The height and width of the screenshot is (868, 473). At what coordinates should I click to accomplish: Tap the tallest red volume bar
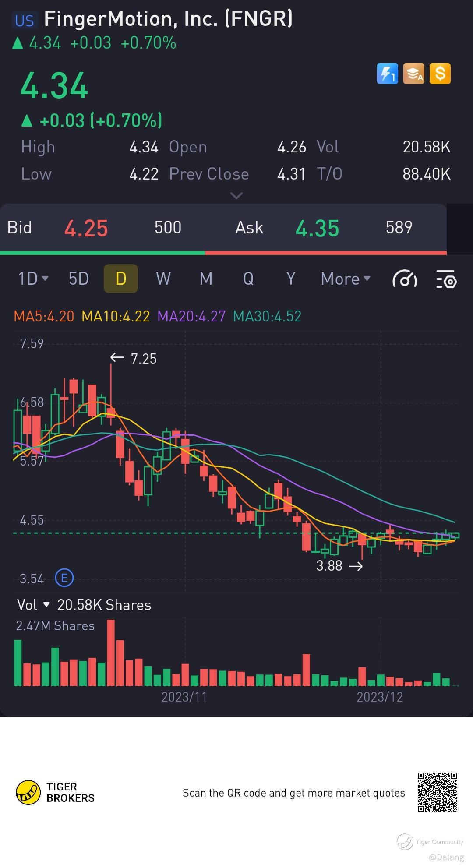111,653
